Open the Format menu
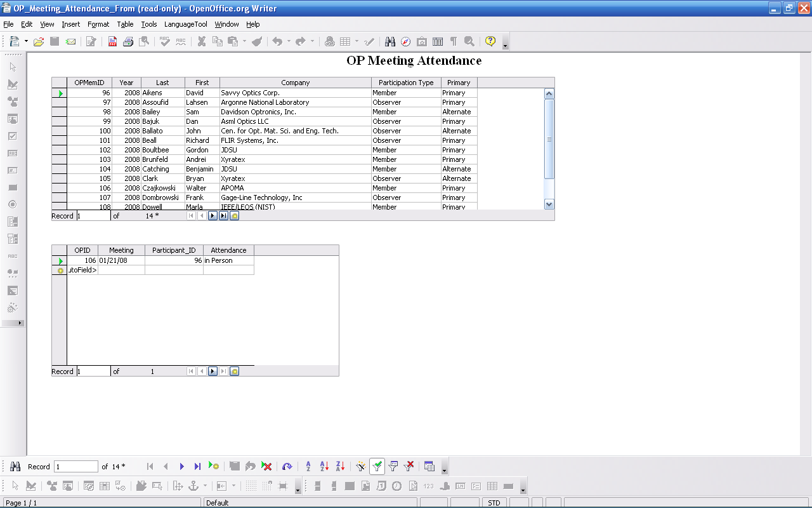The image size is (812, 508). [x=98, y=24]
